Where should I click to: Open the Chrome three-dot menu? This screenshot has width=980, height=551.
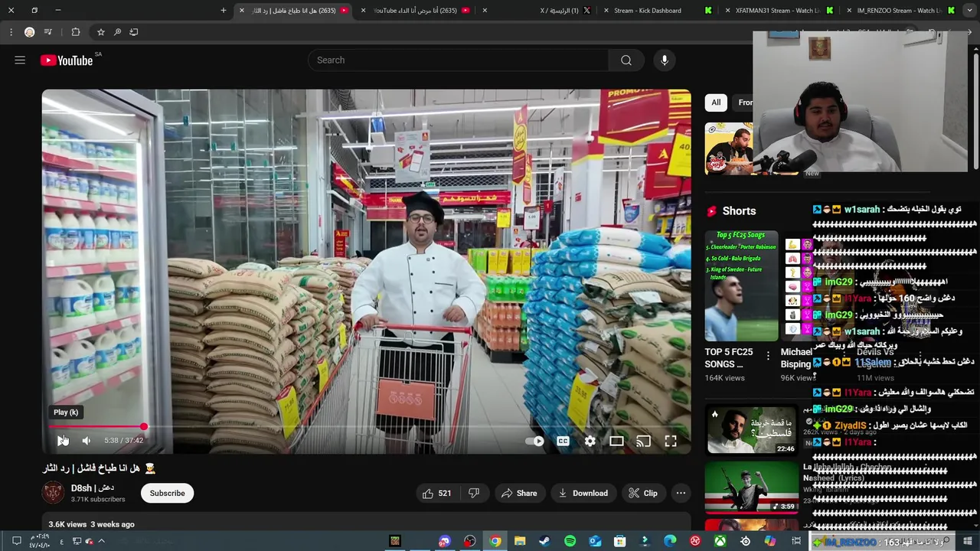(x=11, y=32)
